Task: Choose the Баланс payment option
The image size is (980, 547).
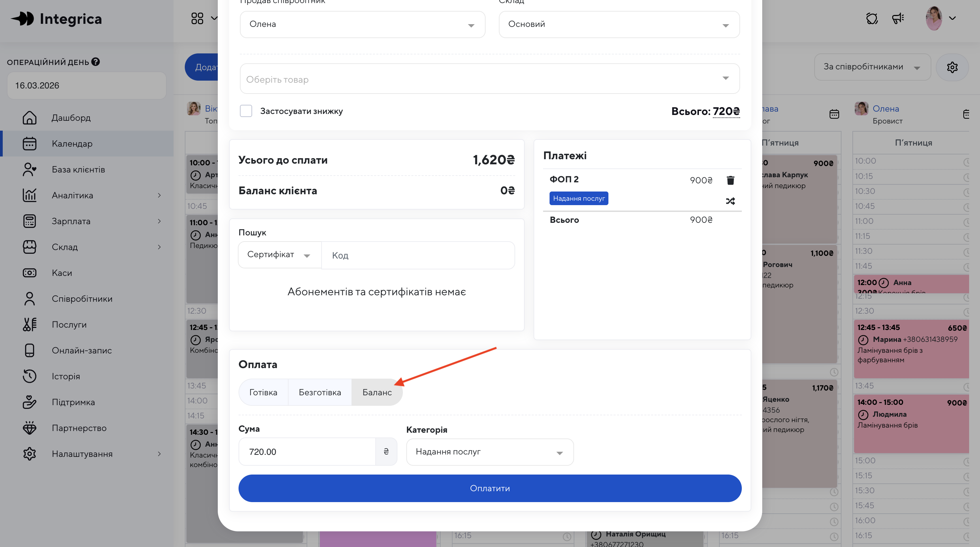Action: click(377, 392)
